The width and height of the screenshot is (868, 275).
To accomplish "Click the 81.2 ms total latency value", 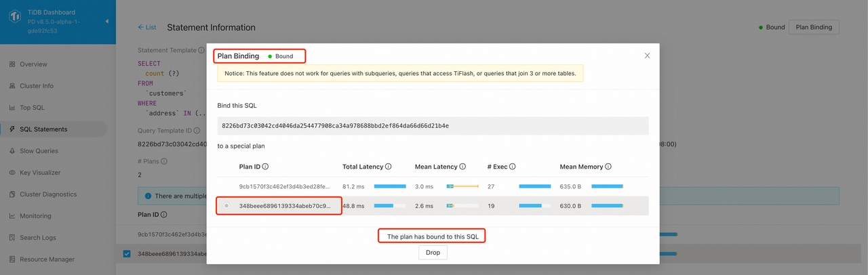I will (x=353, y=186).
